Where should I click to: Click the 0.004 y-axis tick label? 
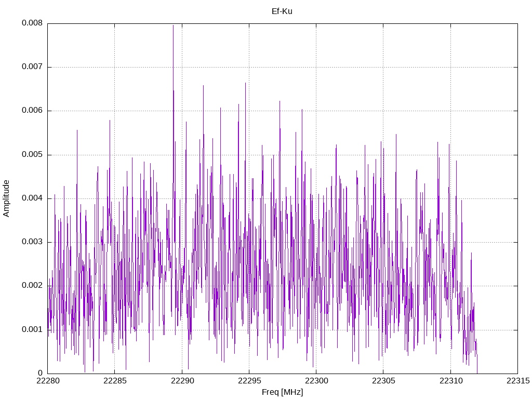click(x=32, y=198)
